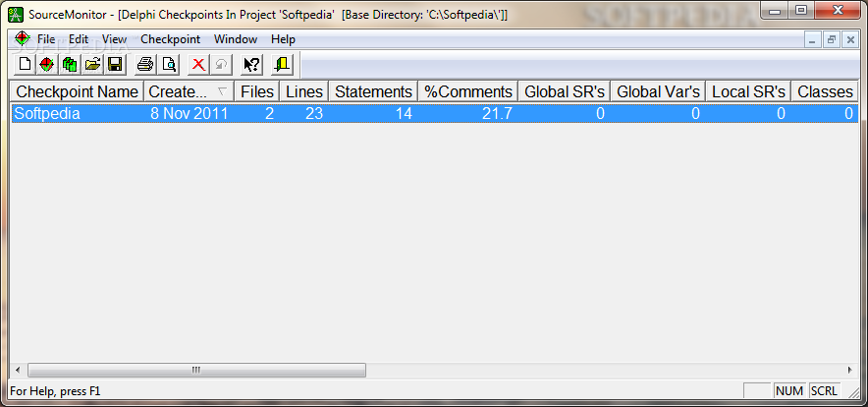Click the horizontal scrollbar thumb
The height and width of the screenshot is (407, 868).
point(196,370)
